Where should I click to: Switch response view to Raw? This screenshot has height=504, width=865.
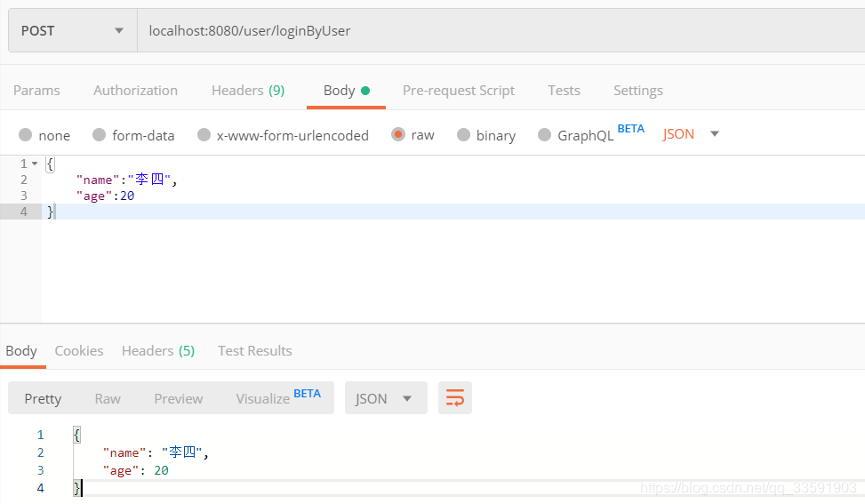pyautogui.click(x=108, y=399)
